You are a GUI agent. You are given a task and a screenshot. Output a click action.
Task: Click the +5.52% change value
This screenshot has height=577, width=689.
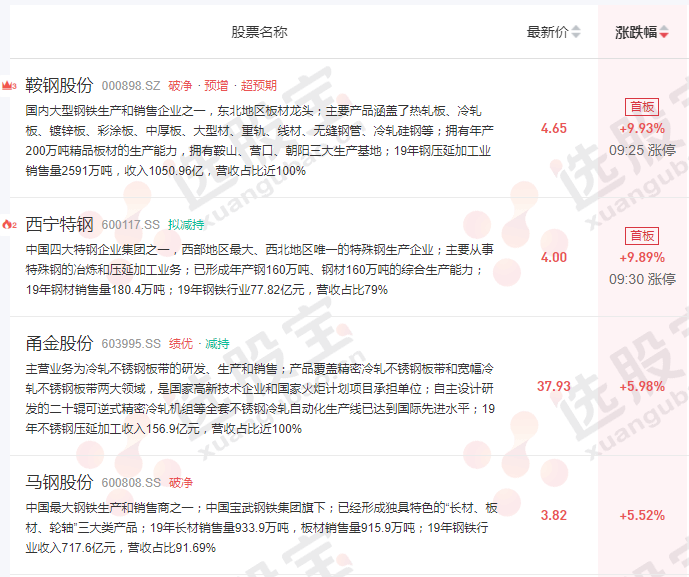point(642,515)
